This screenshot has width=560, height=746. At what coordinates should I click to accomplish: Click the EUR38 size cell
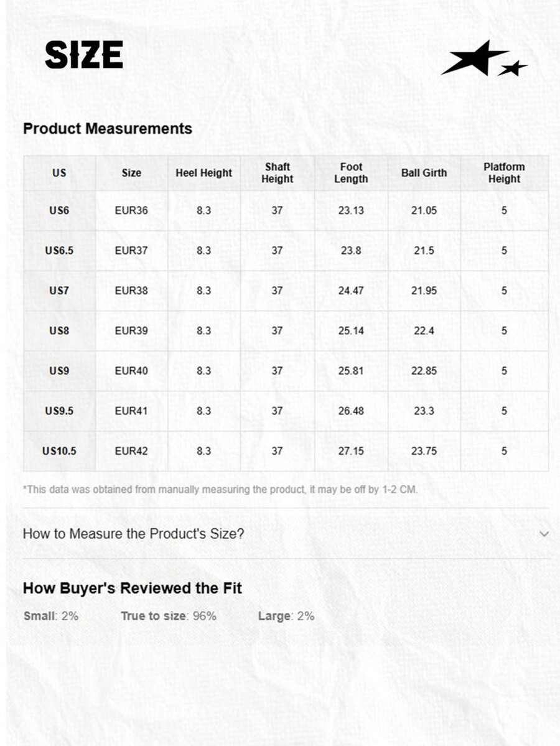tap(131, 291)
